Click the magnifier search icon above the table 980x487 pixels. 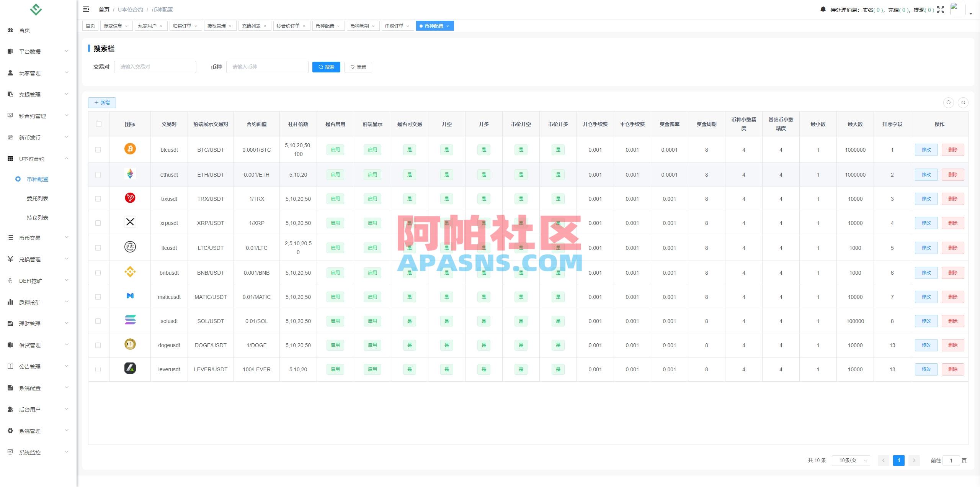tap(949, 102)
